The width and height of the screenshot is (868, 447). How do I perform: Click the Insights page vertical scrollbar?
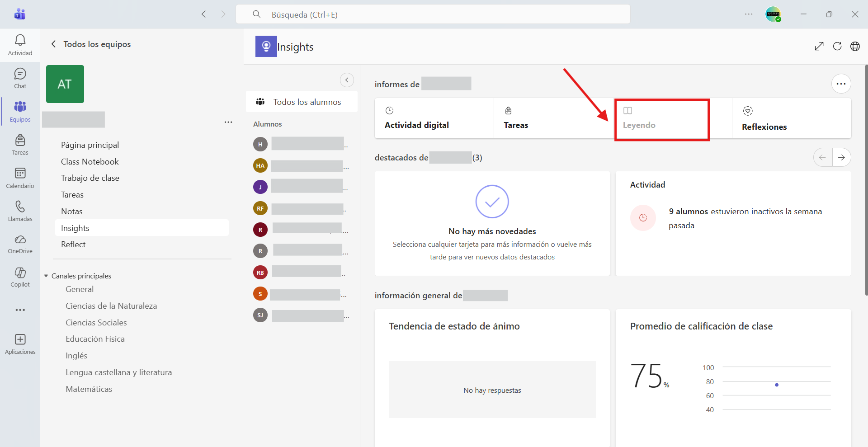(x=866, y=180)
